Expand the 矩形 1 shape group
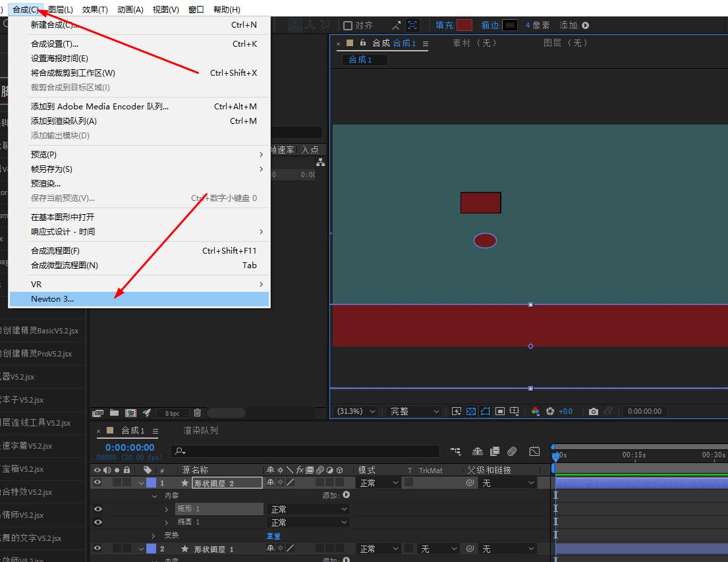This screenshot has width=728, height=562. pyautogui.click(x=166, y=509)
